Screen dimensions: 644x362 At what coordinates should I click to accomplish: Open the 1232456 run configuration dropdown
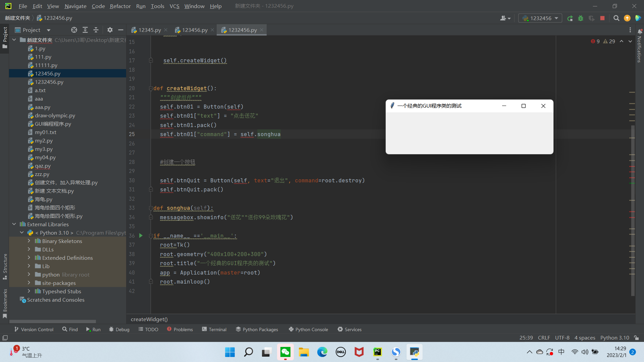tap(540, 18)
